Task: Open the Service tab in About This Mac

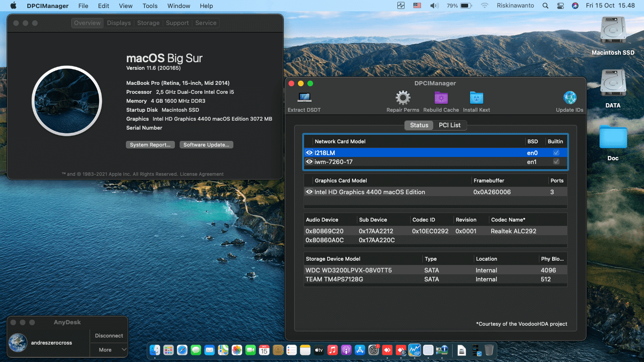Action: (x=206, y=23)
